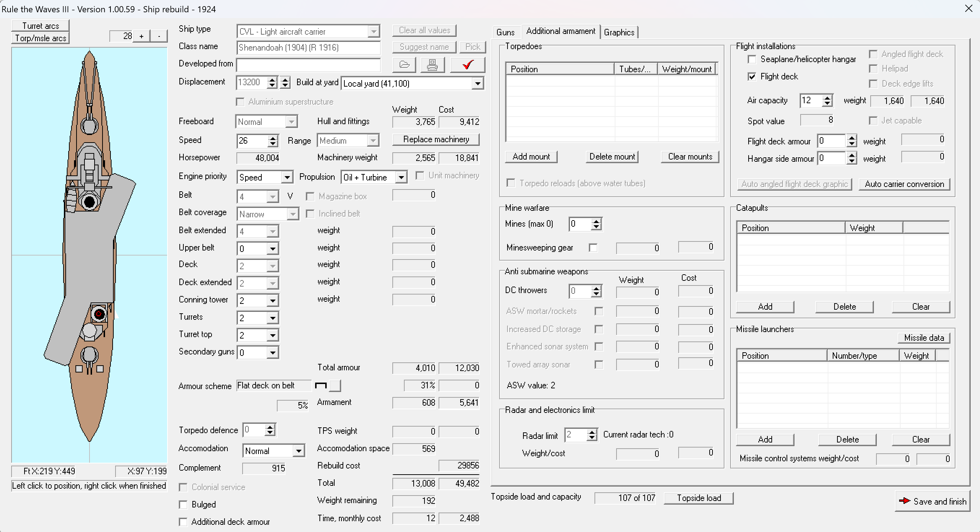
Task: Toggle Magazine box checkbox
Action: (310, 196)
